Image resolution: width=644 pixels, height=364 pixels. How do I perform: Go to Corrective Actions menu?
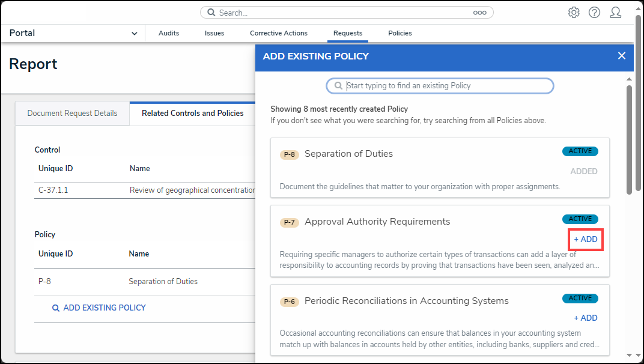[279, 34]
